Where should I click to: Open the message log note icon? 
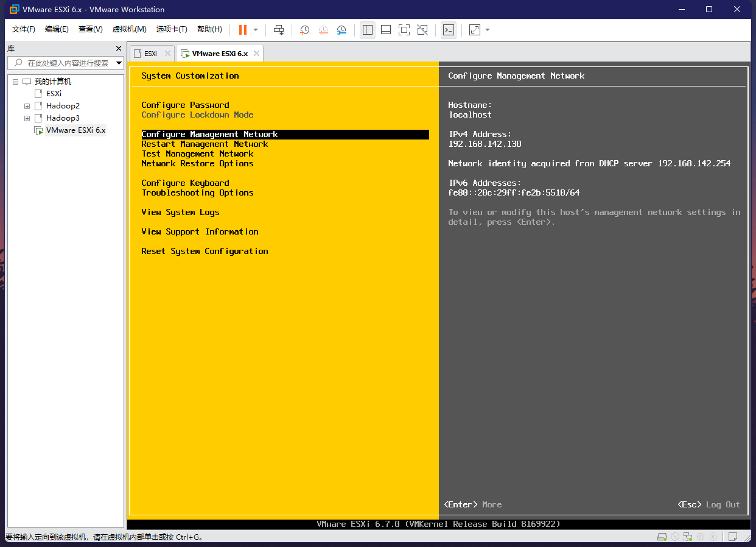pyautogui.click(x=733, y=537)
